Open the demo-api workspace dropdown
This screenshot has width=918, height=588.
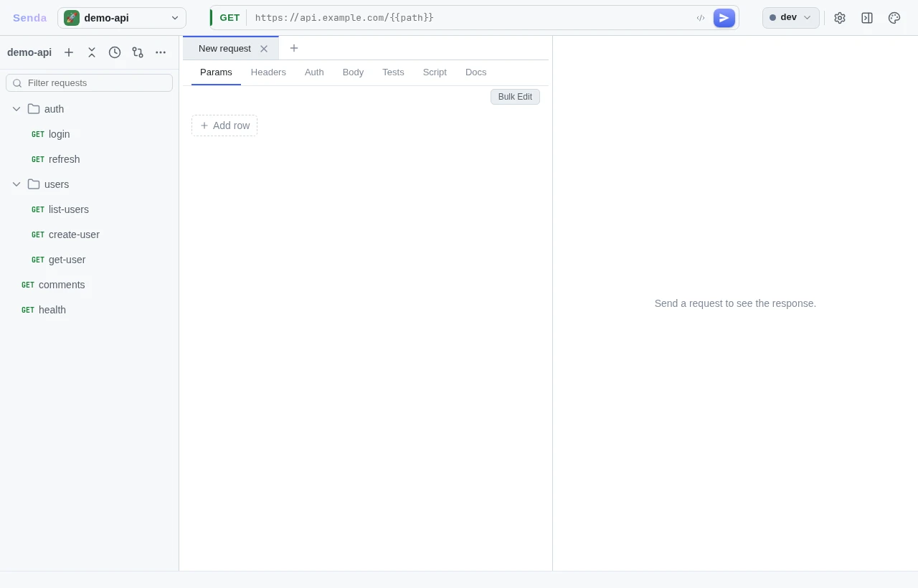122,18
